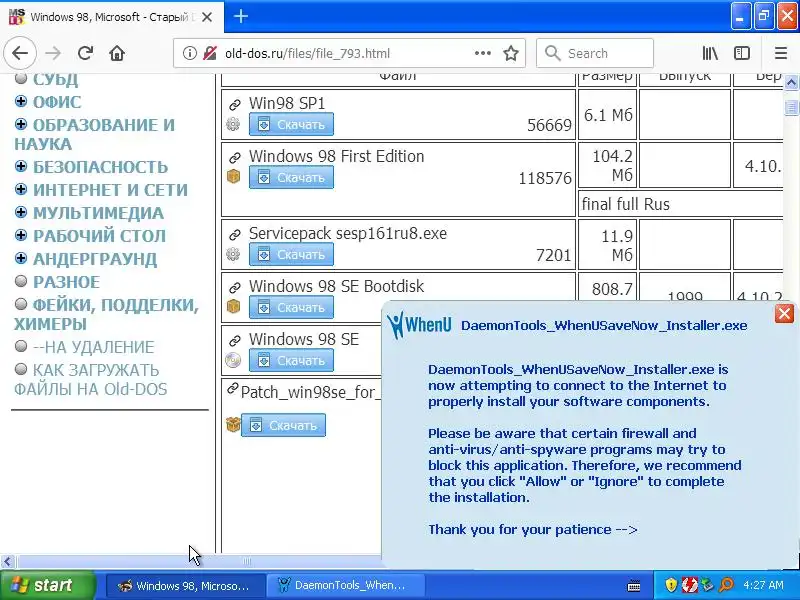The image size is (800, 600).
Task: Go back to the previous page
Action: pyautogui.click(x=20, y=53)
